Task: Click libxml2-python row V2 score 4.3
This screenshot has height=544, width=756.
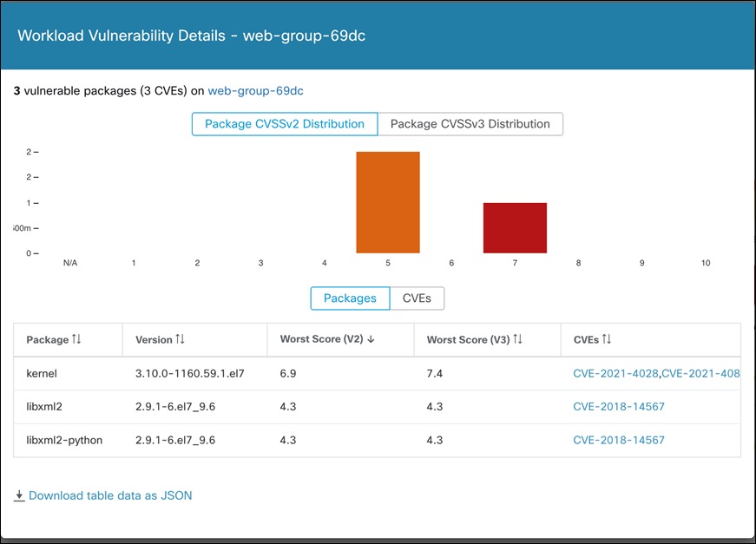Action: click(x=288, y=440)
